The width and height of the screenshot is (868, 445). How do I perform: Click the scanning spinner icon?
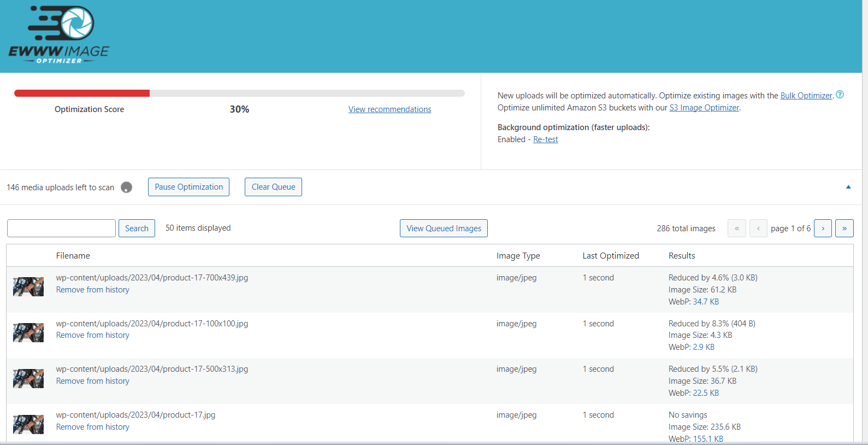click(x=126, y=188)
